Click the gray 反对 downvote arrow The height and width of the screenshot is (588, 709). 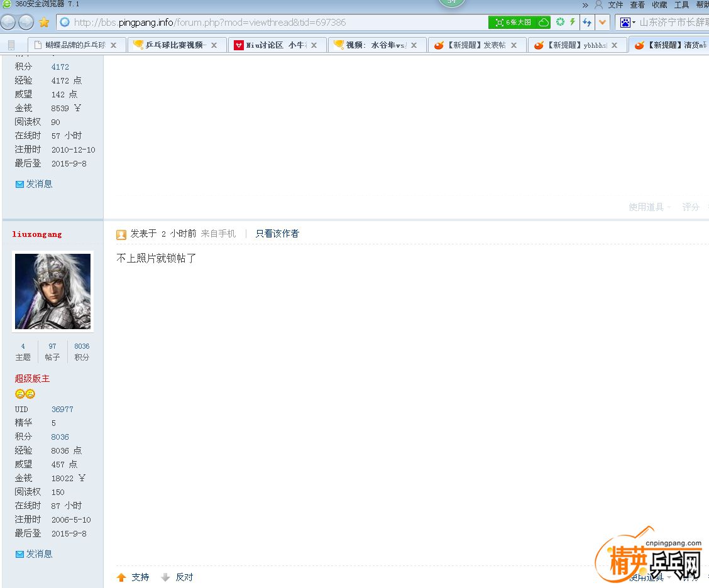coord(165,577)
